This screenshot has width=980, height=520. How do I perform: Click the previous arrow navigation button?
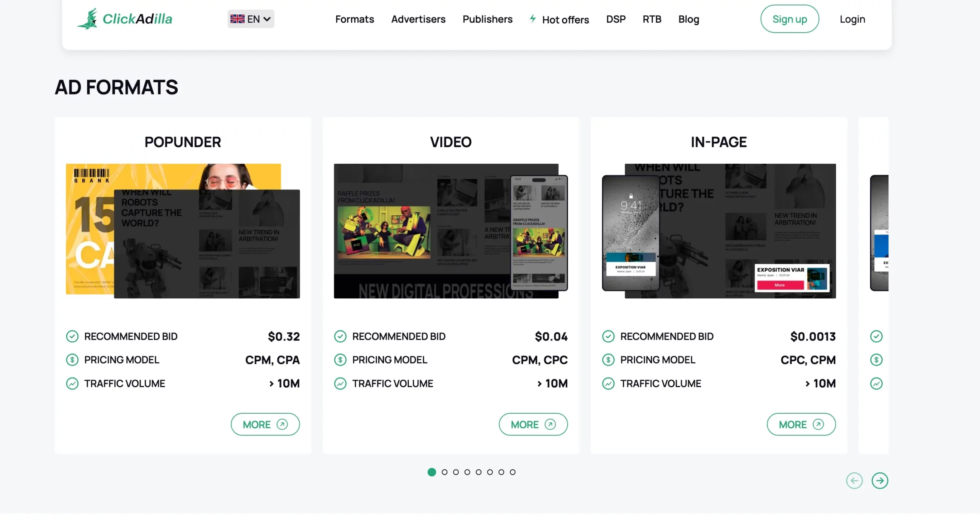(854, 480)
